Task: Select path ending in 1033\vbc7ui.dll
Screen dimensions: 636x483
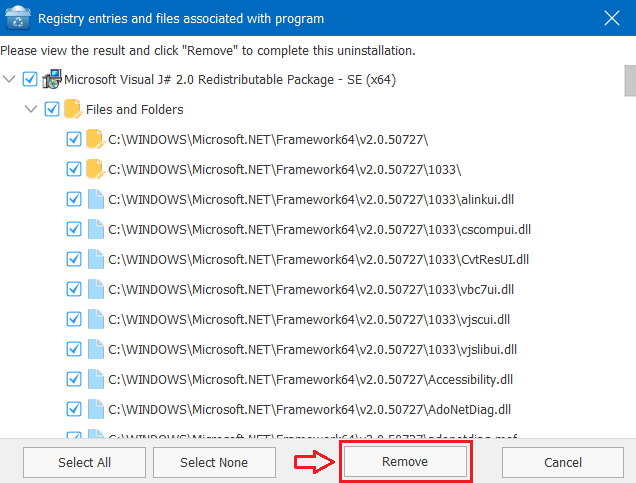Action: pos(311,290)
